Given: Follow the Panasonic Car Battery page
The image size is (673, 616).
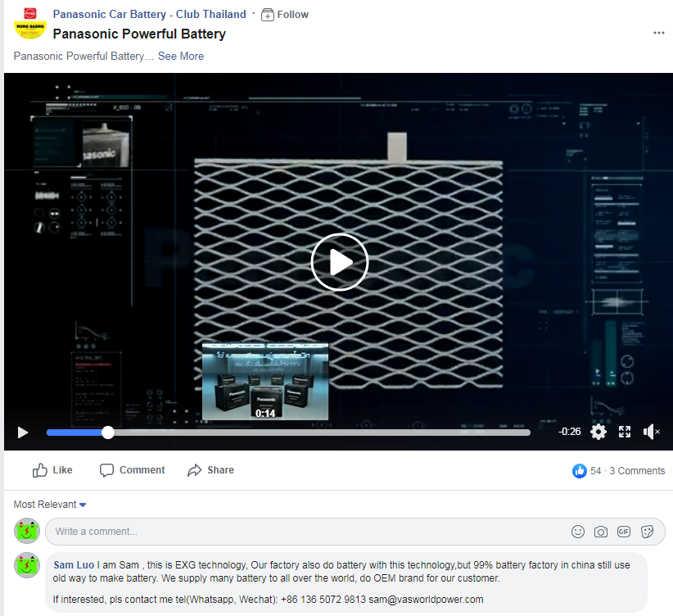Looking at the screenshot, I should pos(285,15).
